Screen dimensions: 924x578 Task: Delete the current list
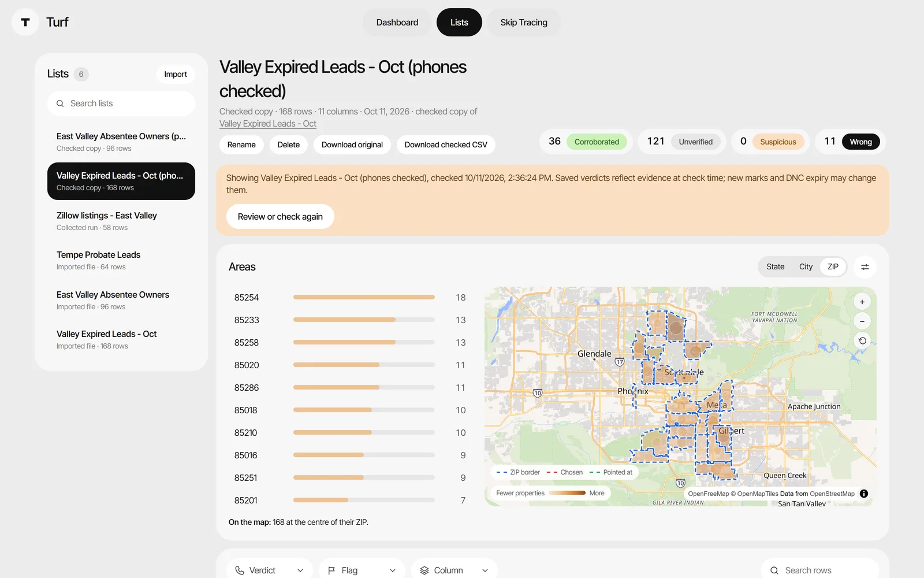289,144
